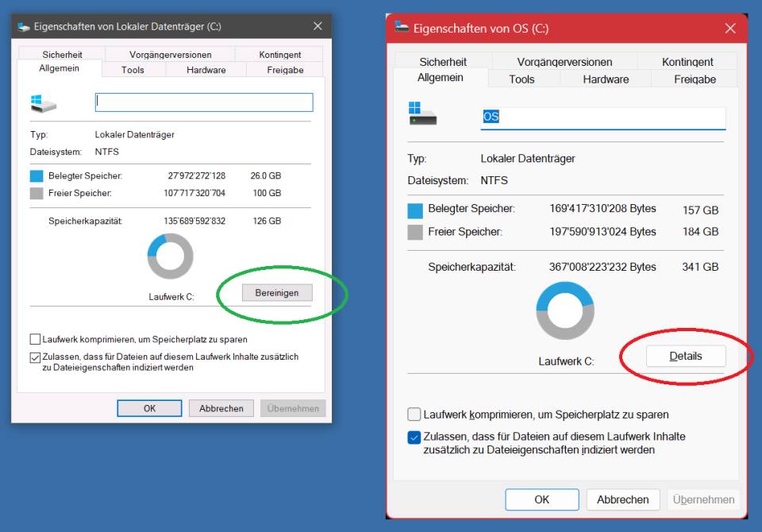The image size is (762, 532).
Task: Switch to Hardware tab in Lokaler Datenträger window
Action: pos(206,70)
